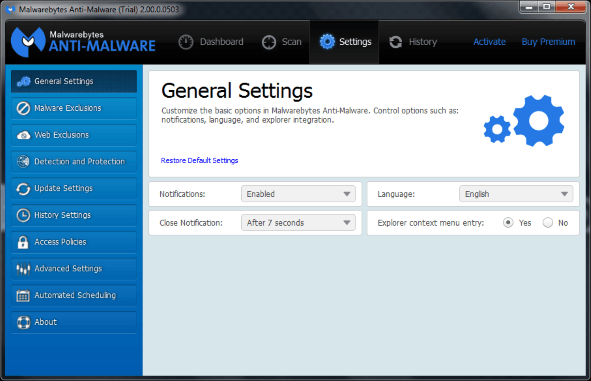Switch to the Scan tab
This screenshot has height=381, width=591.
[282, 42]
